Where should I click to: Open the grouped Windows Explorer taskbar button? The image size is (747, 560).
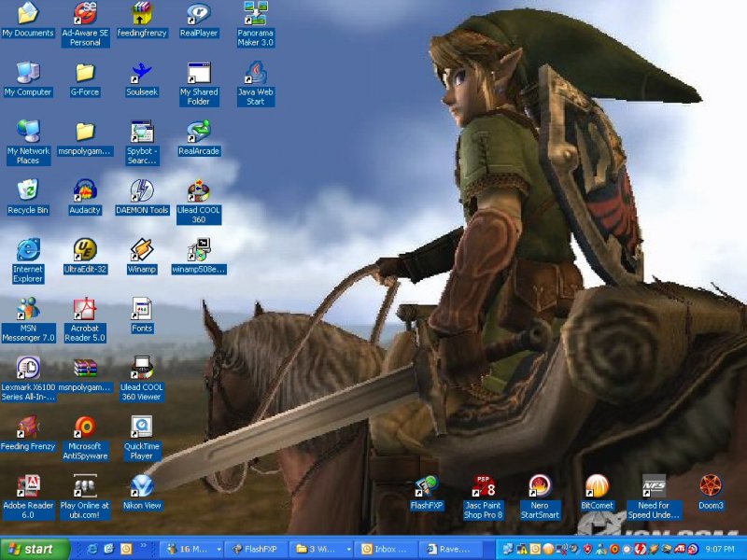pyautogui.click(x=321, y=549)
